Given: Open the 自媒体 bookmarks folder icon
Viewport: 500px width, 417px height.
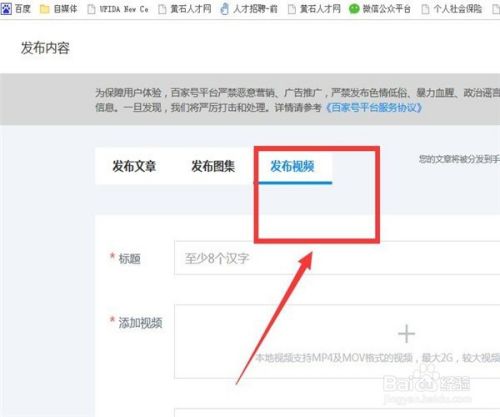Looking at the screenshot, I should click(44, 9).
